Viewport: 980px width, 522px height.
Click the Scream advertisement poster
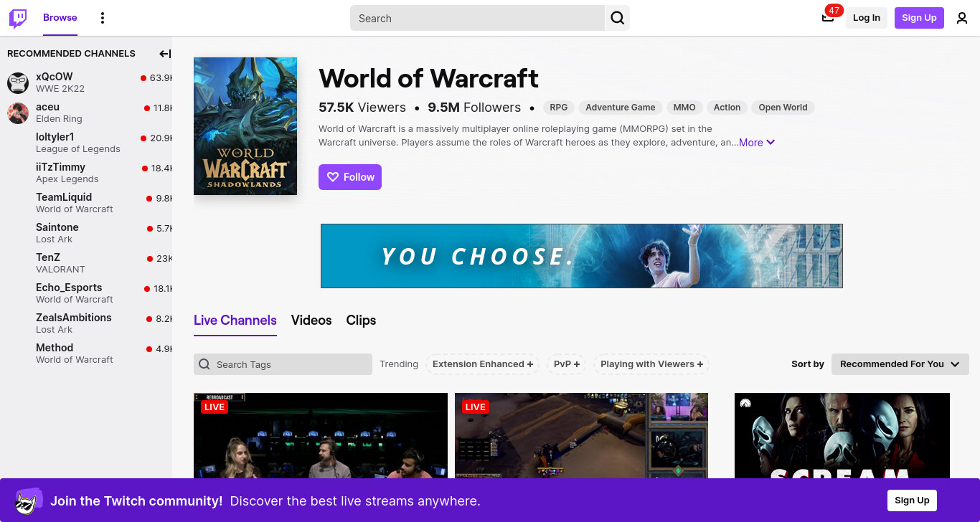842,435
